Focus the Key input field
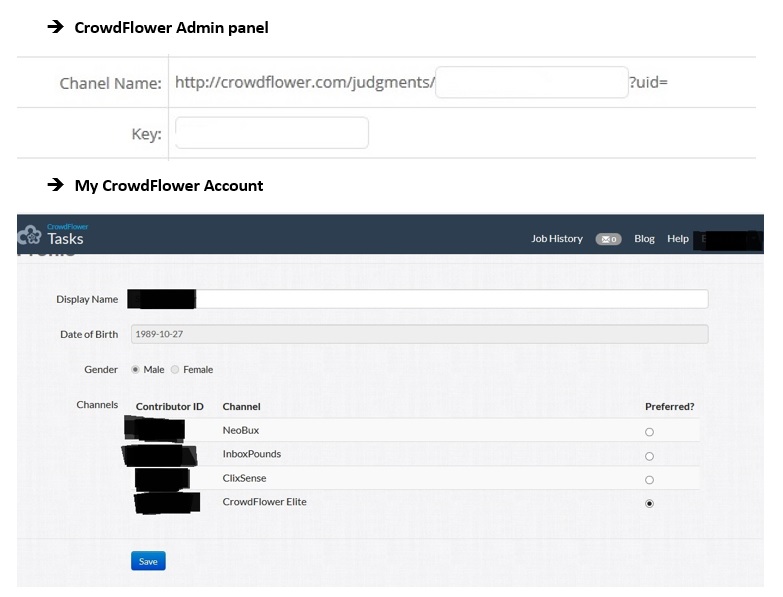The width and height of the screenshot is (783, 597). coord(272,133)
